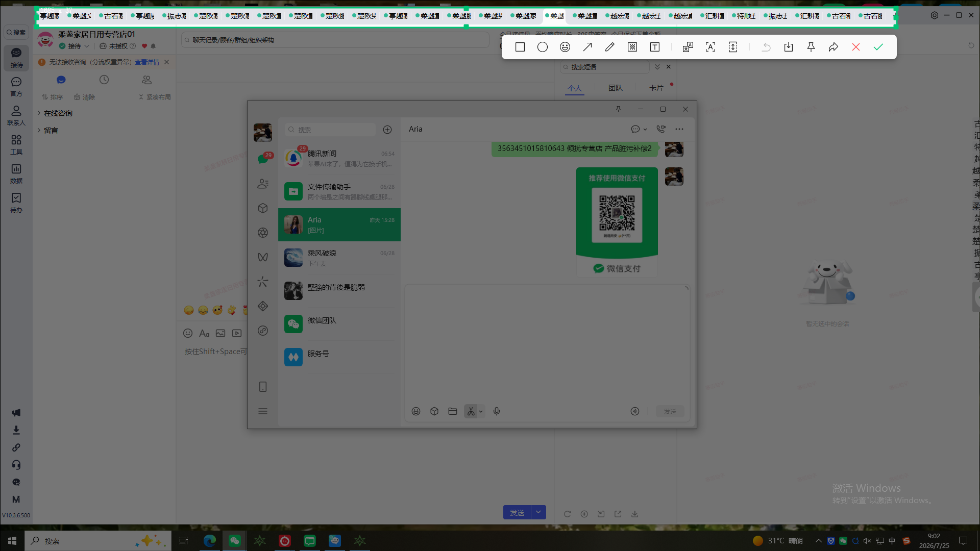
Task: Select the rectangle tool in screenshot toolbar
Action: [520, 47]
